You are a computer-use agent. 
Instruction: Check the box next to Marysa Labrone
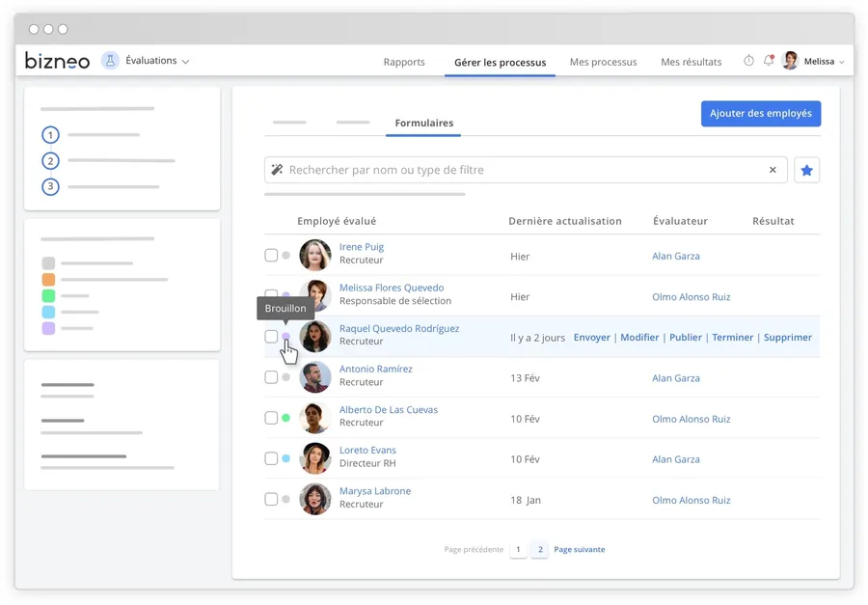coord(271,499)
